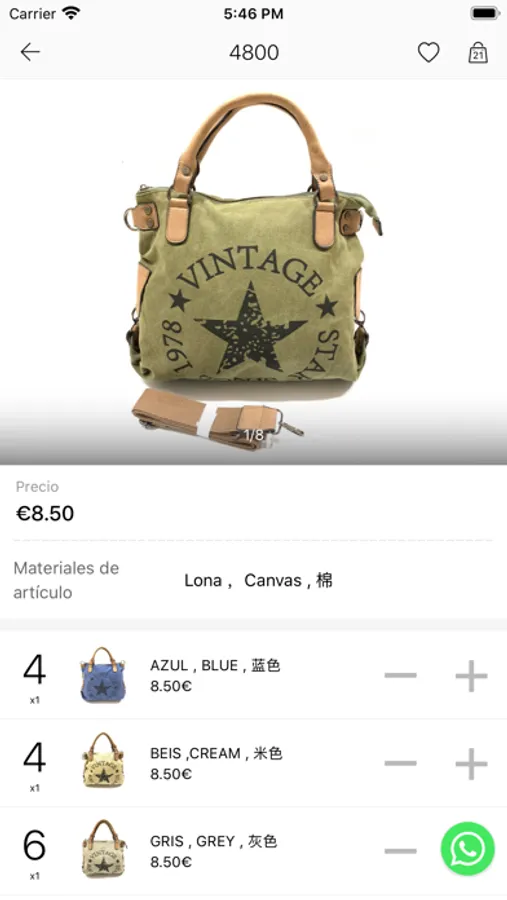Open the blue bag thumbnail
Screen dimensions: 507x900
pos(103,675)
